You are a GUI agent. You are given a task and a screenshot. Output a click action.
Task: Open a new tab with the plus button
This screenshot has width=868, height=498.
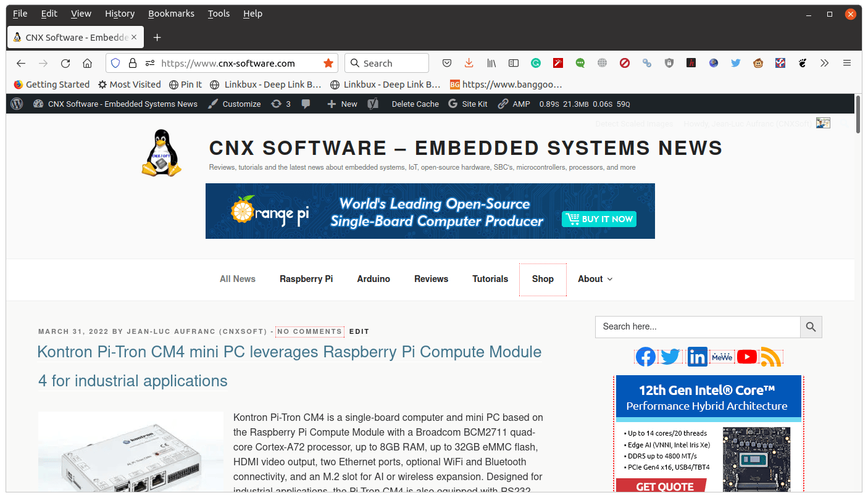point(157,38)
